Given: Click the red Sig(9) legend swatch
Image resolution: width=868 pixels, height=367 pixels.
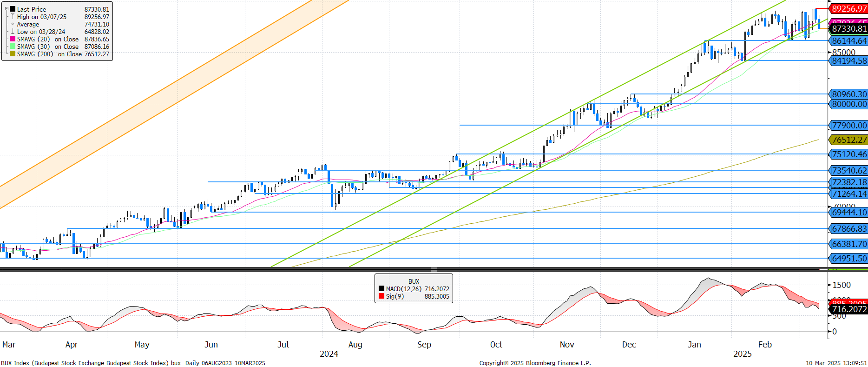Looking at the screenshot, I should [x=381, y=296].
